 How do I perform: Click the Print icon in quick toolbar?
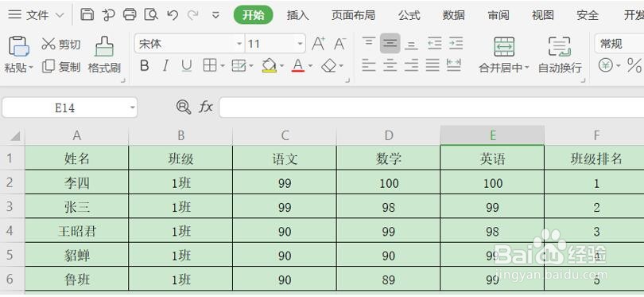pos(130,15)
